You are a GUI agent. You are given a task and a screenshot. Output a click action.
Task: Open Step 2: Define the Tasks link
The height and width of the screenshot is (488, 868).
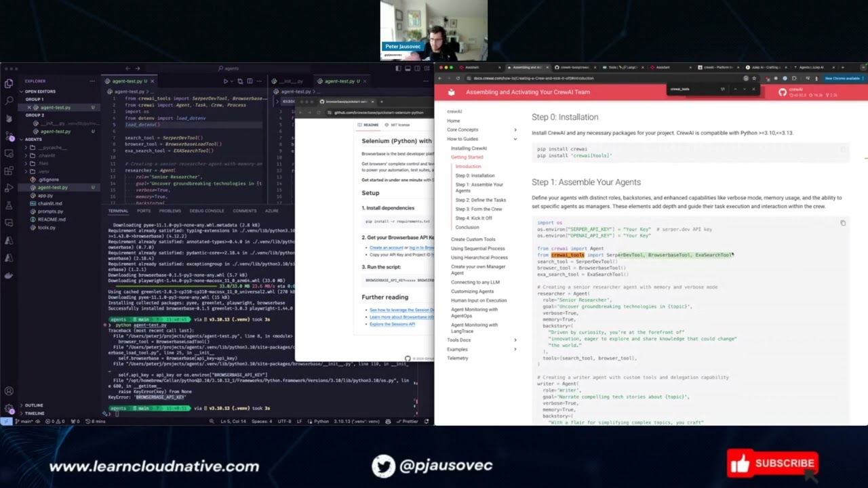[480, 200]
